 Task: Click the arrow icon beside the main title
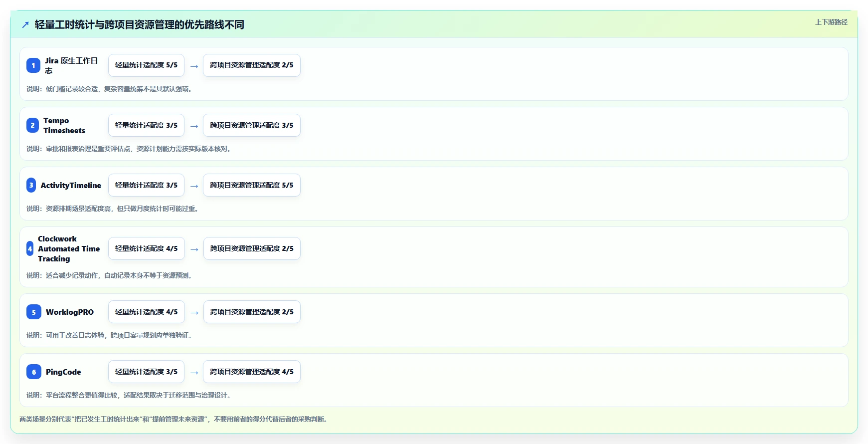tap(25, 24)
